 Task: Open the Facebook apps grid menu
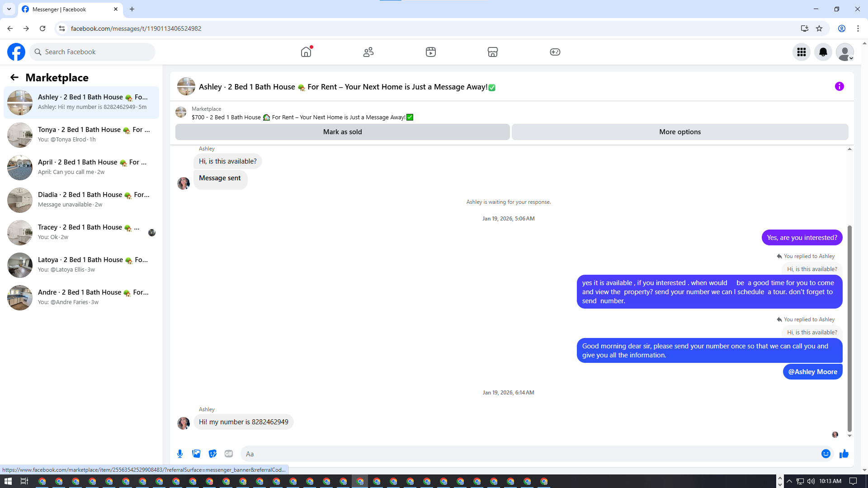click(x=801, y=52)
